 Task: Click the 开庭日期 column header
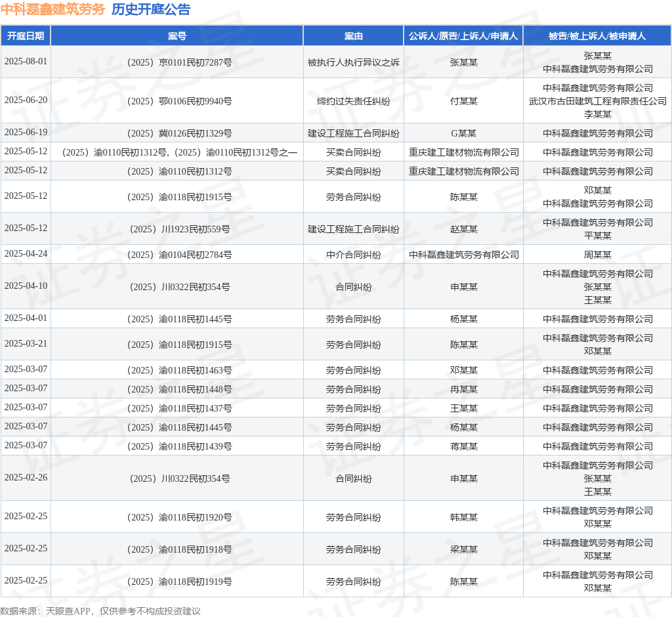click(x=26, y=36)
